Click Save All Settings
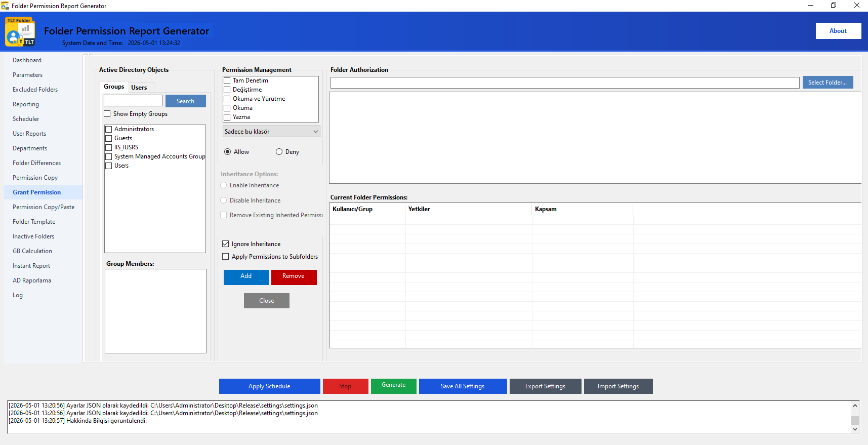Viewport: 868px width, 445px height. click(x=463, y=386)
